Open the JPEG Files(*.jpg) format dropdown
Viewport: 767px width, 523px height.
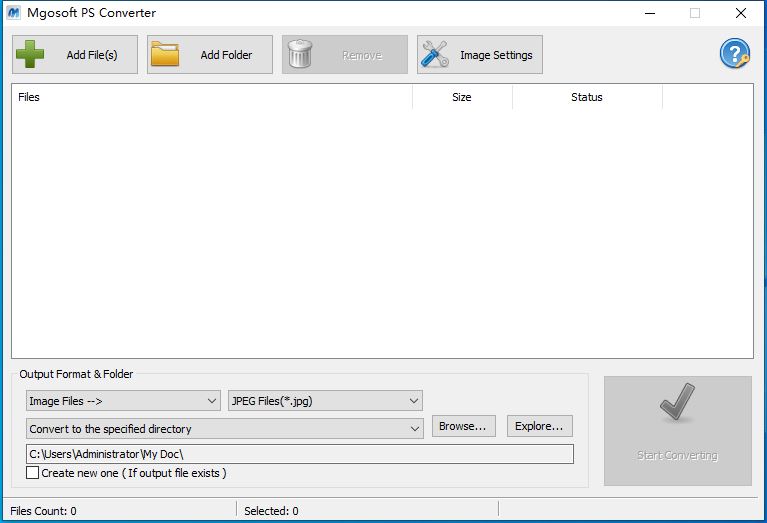[x=325, y=401]
